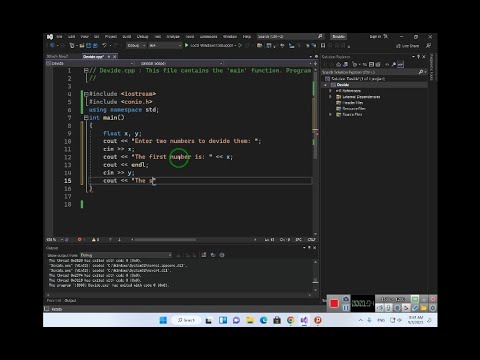
Task: Open file via toolbar folder icon
Action: pos(81,45)
